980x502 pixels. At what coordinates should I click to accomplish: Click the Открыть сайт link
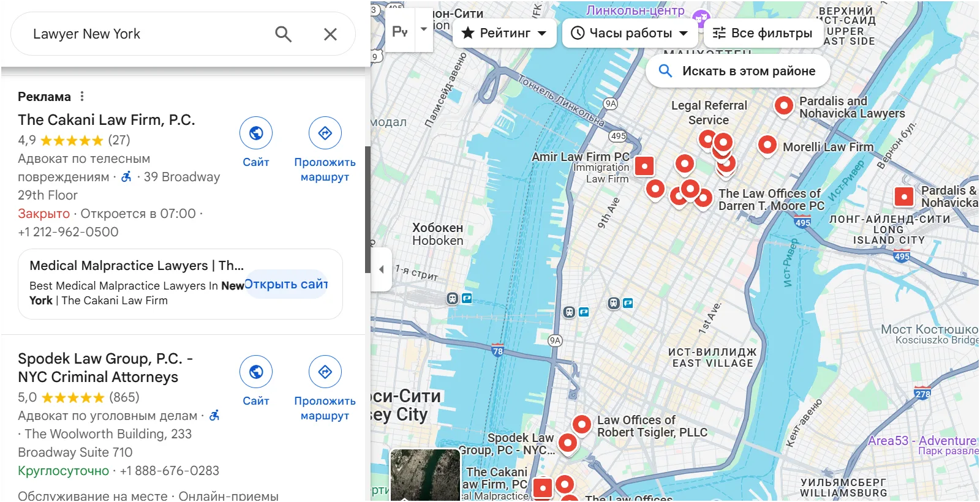pos(286,284)
